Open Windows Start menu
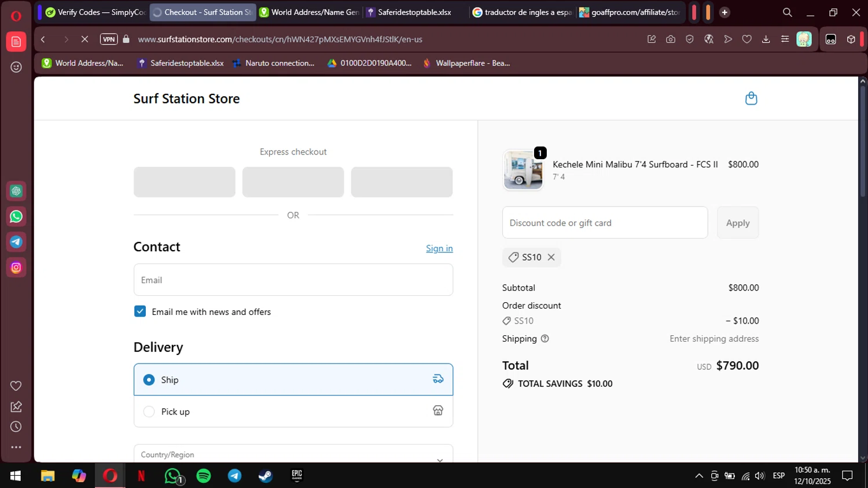The image size is (868, 488). [16, 476]
